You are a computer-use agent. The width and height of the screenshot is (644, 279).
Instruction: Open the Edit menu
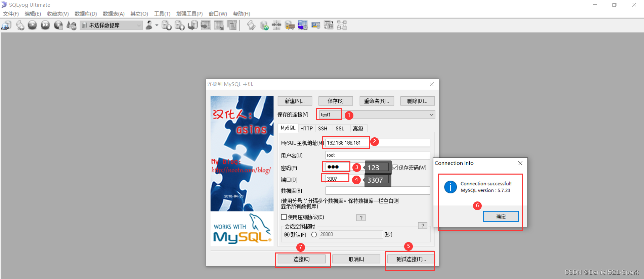(33, 14)
